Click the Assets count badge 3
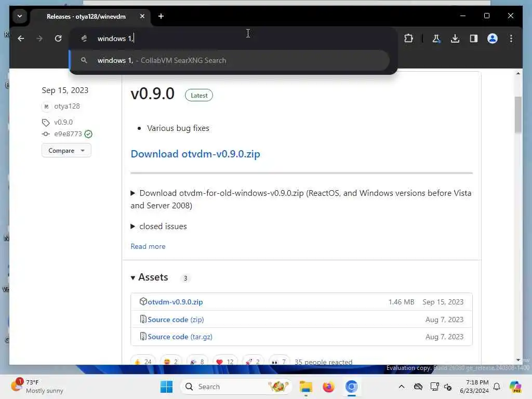This screenshot has height=399, width=532. tap(185, 278)
